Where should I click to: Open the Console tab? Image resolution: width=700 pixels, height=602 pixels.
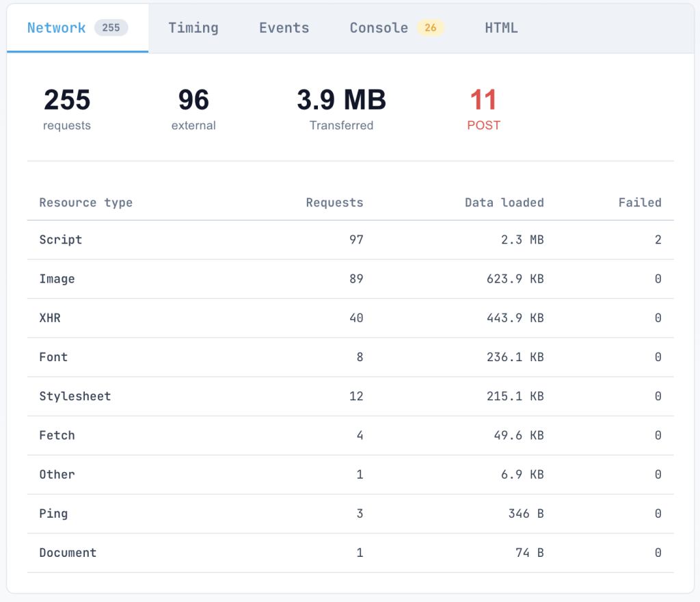(x=397, y=28)
